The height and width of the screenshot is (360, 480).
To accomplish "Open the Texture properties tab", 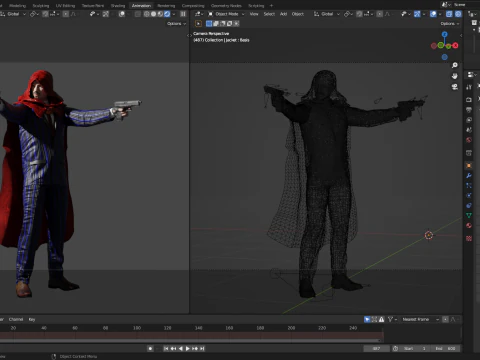I will [x=469, y=238].
